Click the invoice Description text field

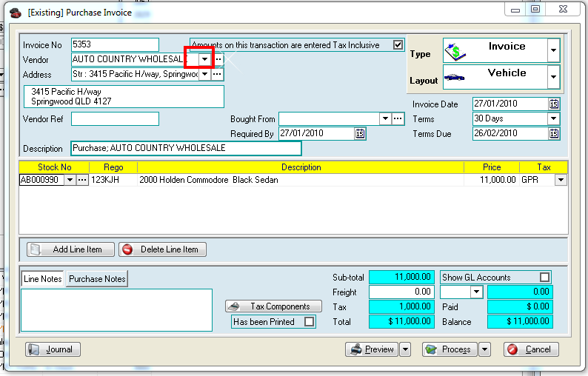tap(186, 148)
